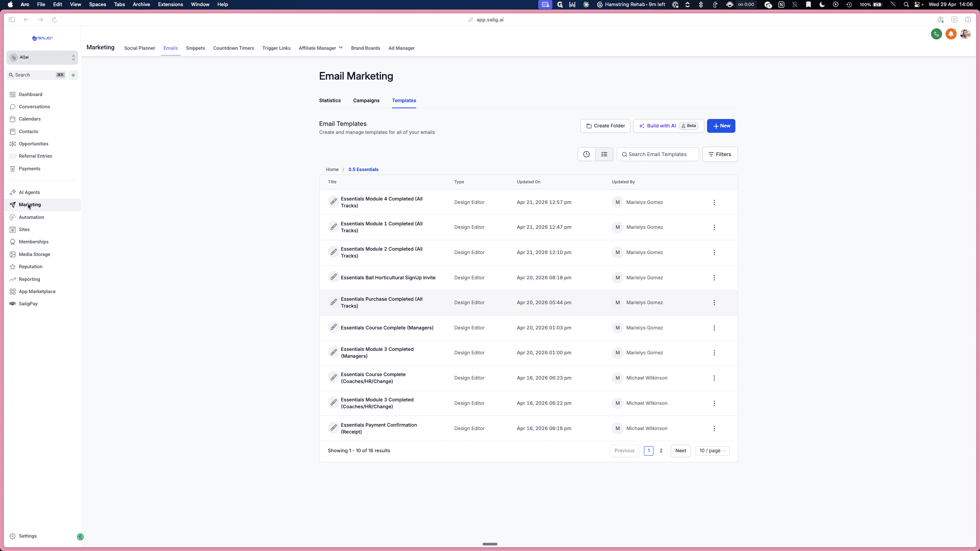Open the Filters panel

click(x=720, y=154)
